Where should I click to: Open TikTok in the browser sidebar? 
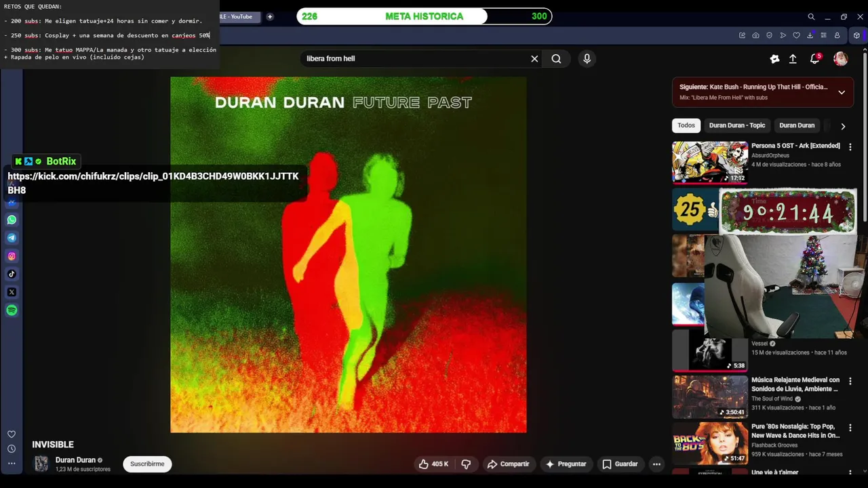point(12,274)
